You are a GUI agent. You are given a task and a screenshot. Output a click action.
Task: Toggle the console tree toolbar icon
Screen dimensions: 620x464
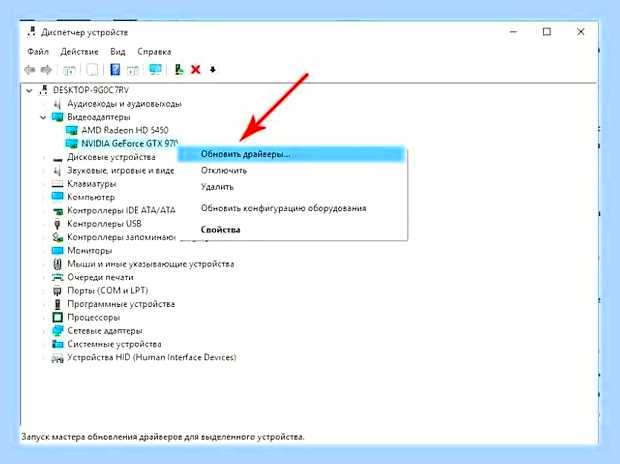69,70
